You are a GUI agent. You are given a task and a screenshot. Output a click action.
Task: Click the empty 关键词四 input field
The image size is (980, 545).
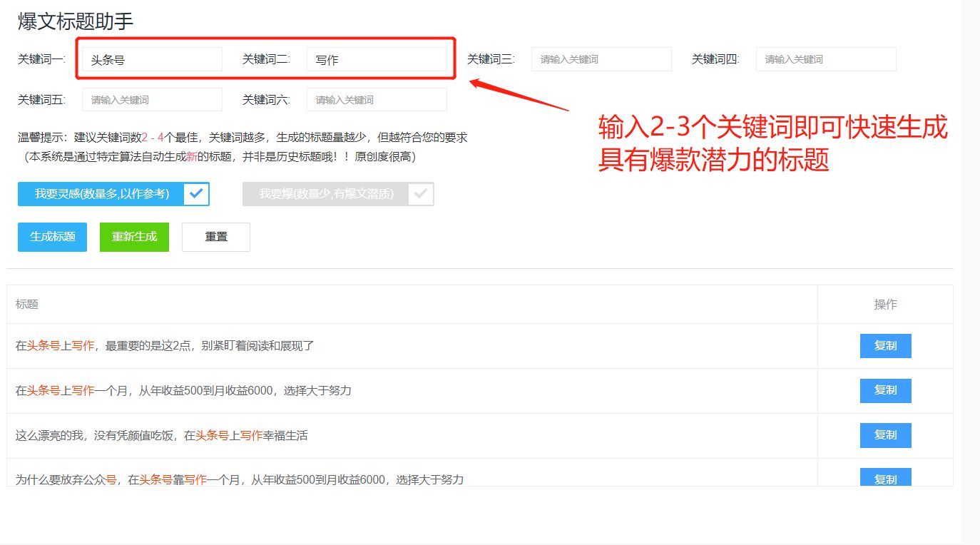(x=825, y=59)
